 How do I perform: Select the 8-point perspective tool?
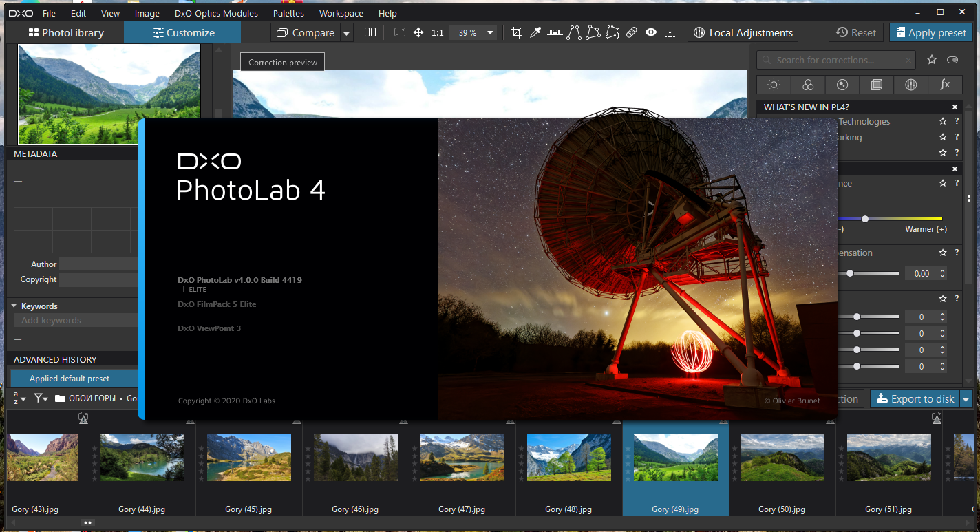[612, 32]
